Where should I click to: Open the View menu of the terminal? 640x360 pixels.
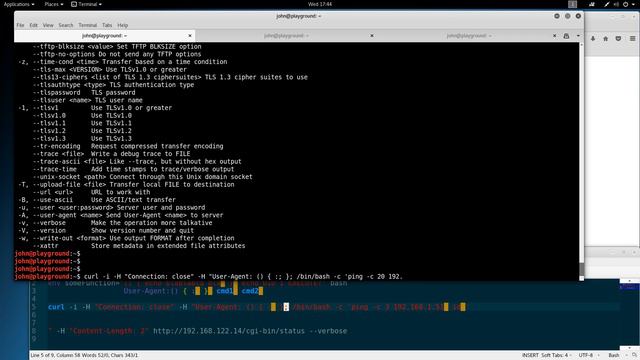[48, 25]
